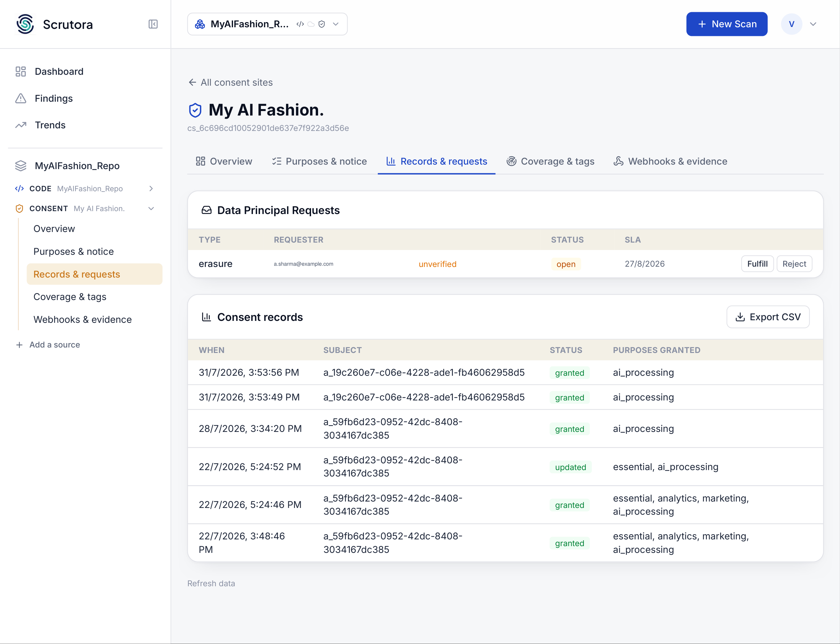Click Add a source
This screenshot has width=840, height=644.
pos(55,345)
